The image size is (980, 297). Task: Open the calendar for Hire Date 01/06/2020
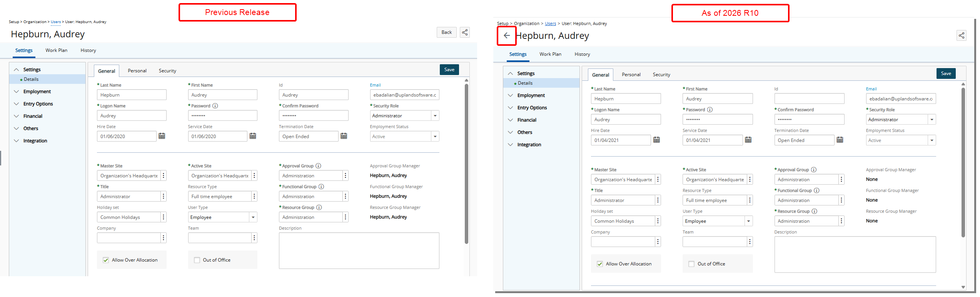(162, 136)
